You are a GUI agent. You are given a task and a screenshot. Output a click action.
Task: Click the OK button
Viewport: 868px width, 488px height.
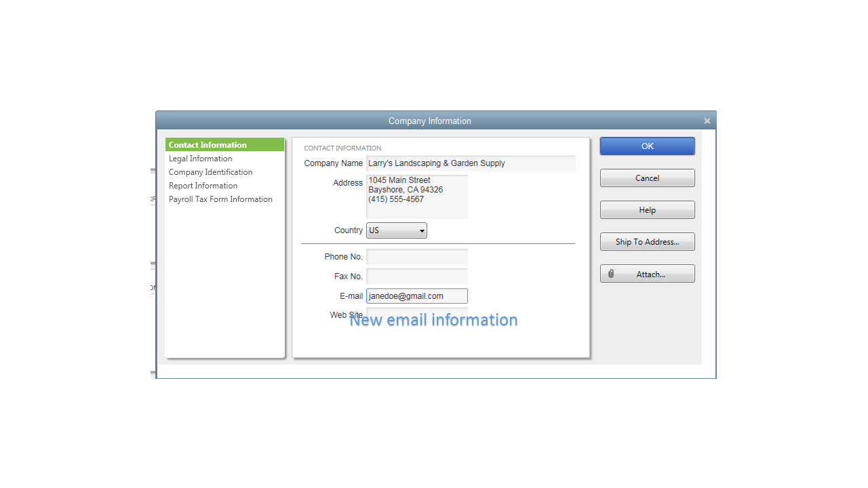coord(647,146)
